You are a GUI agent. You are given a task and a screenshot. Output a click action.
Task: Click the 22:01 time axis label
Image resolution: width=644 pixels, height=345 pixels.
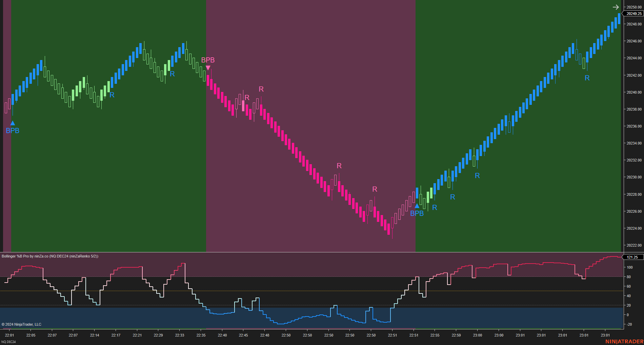(x=9, y=335)
